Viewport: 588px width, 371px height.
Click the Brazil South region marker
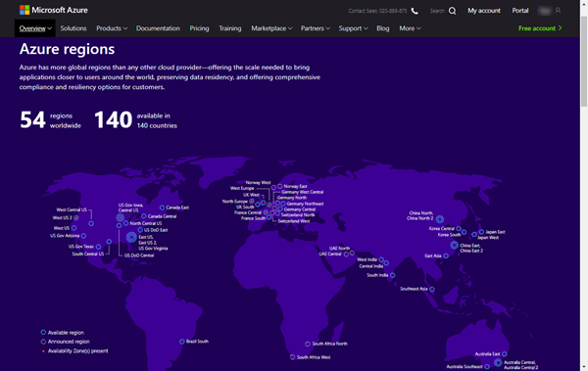click(x=182, y=342)
